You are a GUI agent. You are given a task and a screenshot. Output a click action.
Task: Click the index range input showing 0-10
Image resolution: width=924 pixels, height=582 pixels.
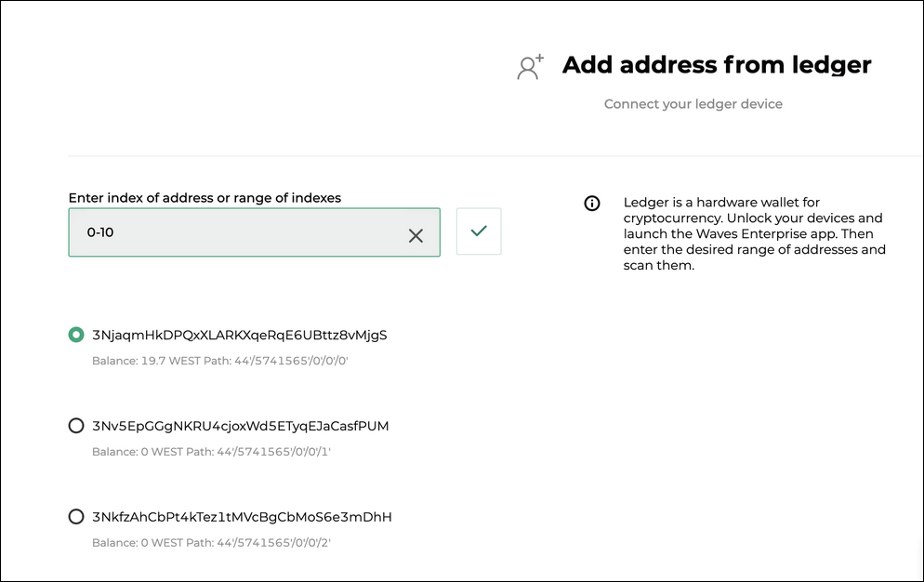pyautogui.click(x=232, y=232)
